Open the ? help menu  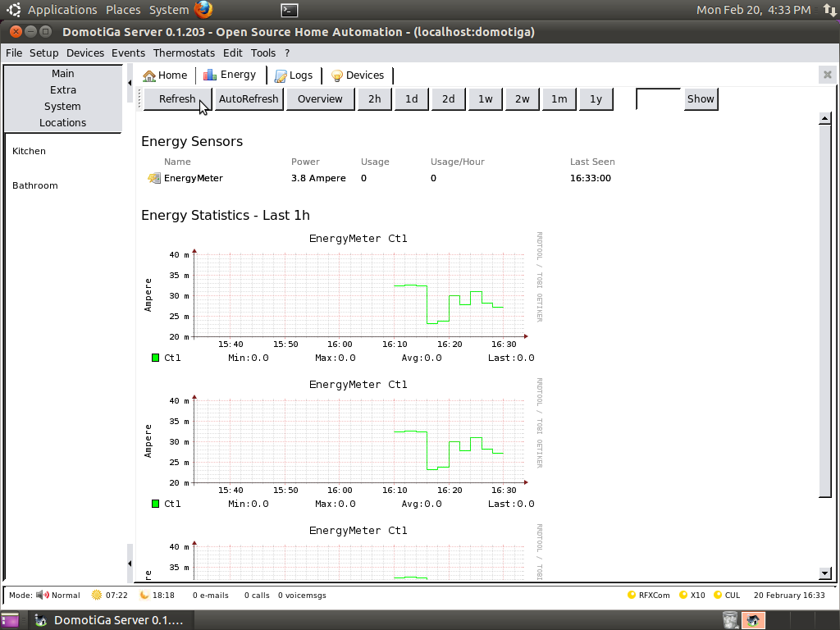click(x=287, y=53)
